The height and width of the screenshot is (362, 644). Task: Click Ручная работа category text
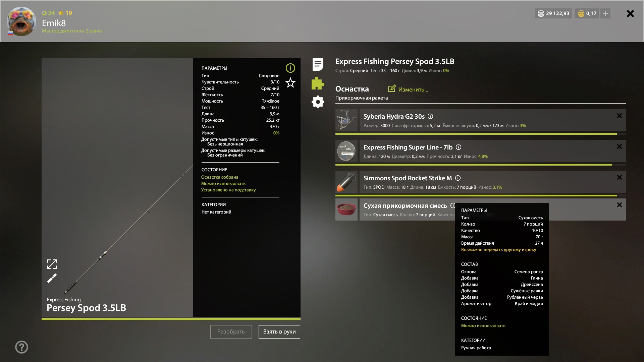(x=476, y=348)
